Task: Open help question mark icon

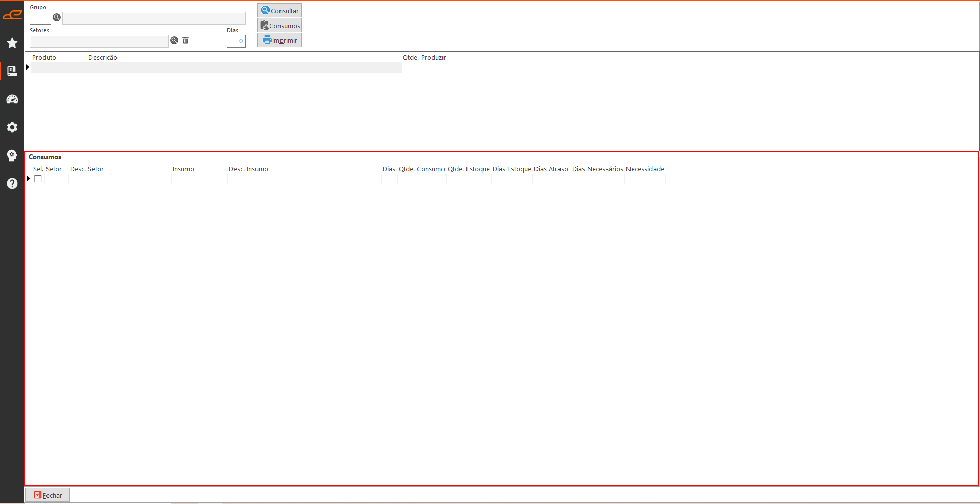Action: [12, 184]
